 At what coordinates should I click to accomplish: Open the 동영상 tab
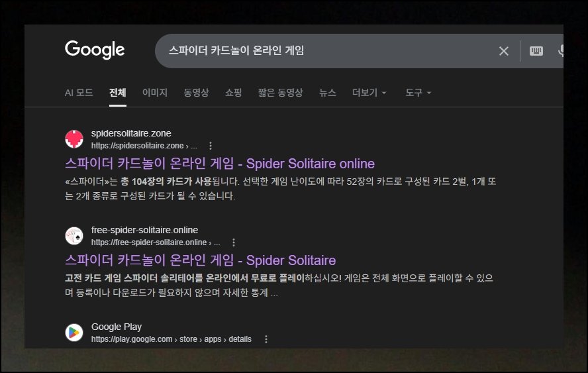(196, 93)
